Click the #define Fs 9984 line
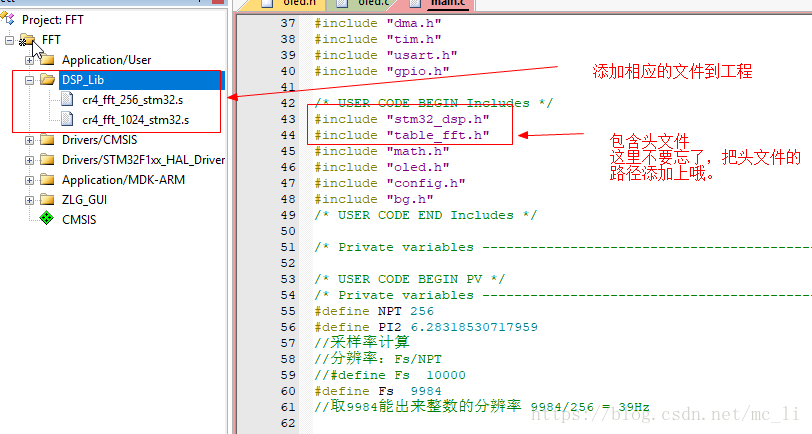Screen dimensions: 812x434 click(378, 391)
